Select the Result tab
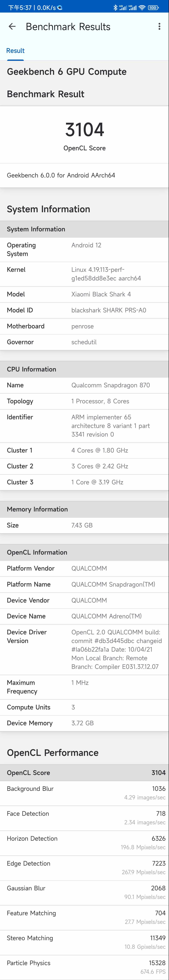The height and width of the screenshot is (980, 169). pyautogui.click(x=15, y=51)
